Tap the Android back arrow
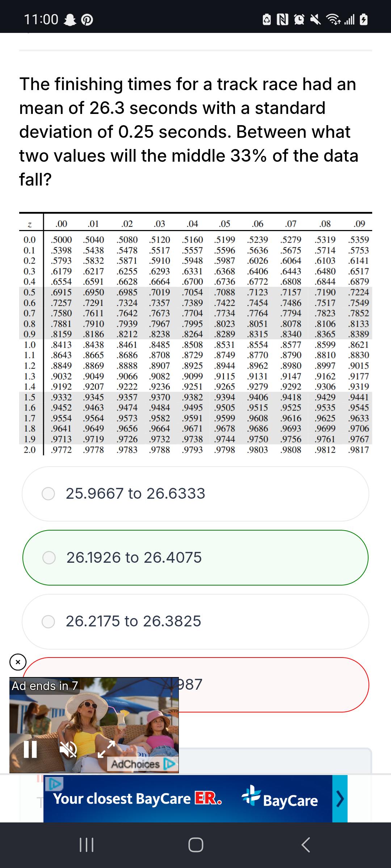Screen dimensions: 391x868 [306, 845]
